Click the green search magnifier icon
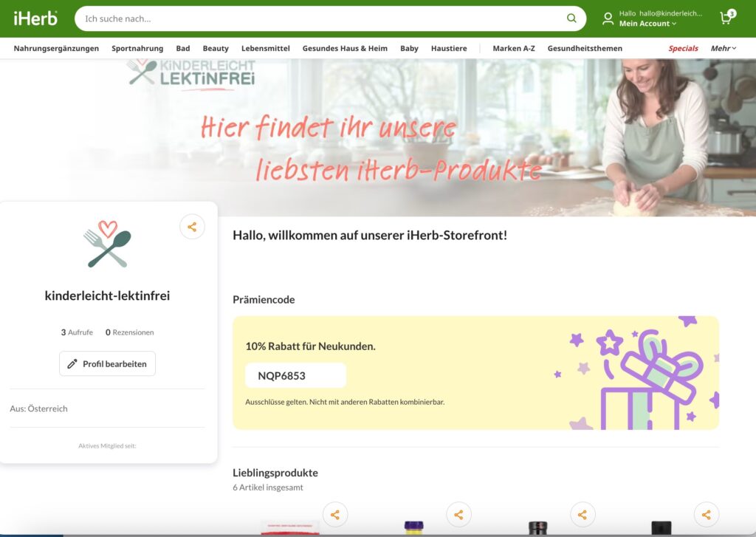Image resolution: width=756 pixels, height=537 pixels. [x=571, y=18]
